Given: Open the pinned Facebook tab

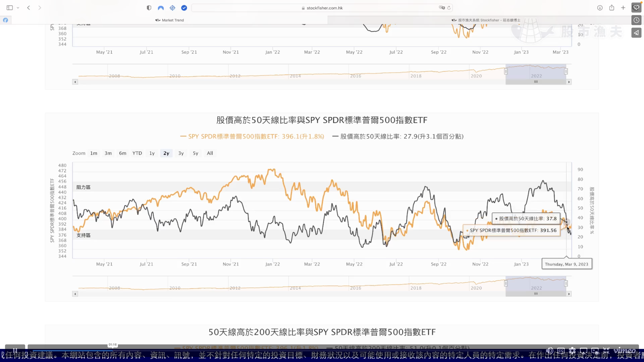Looking at the screenshot, I should coord(6,20).
